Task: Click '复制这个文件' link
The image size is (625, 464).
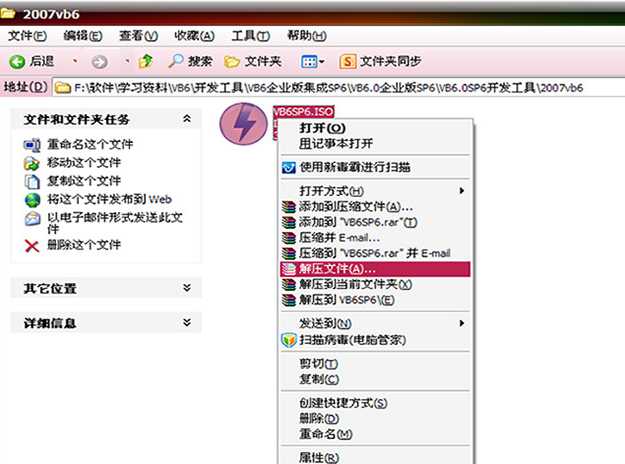Action: click(84, 181)
